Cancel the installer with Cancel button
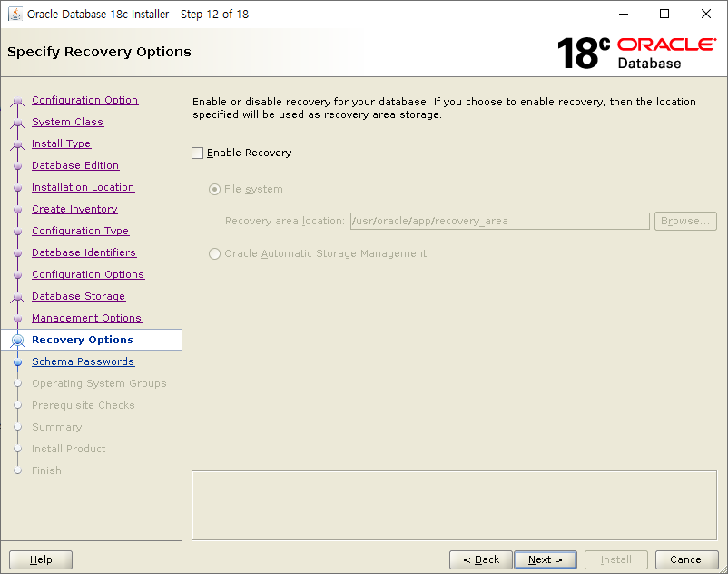The image size is (728, 574). (686, 559)
